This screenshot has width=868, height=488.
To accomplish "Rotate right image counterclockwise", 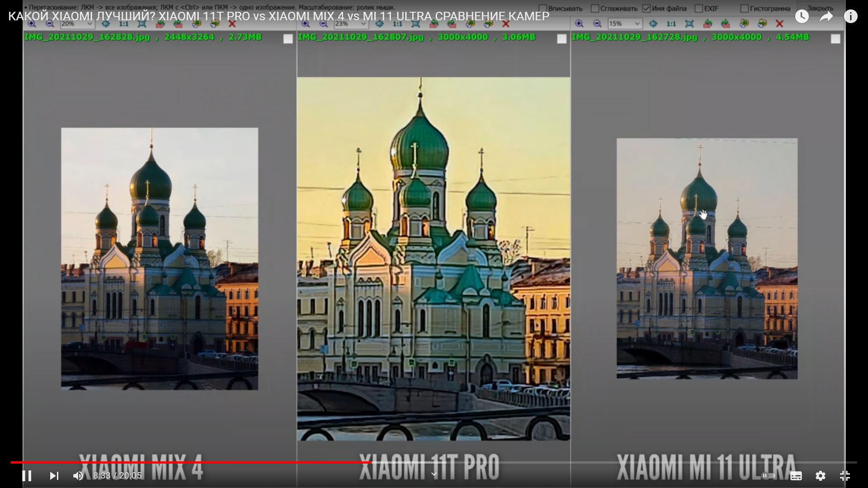I will point(708,23).
